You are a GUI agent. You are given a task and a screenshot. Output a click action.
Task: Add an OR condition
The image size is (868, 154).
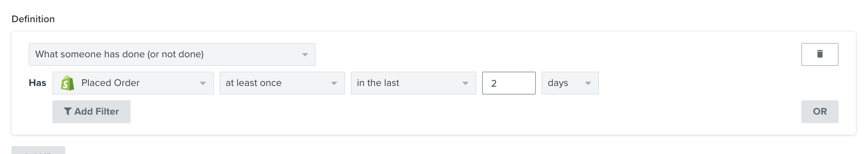[820, 112]
